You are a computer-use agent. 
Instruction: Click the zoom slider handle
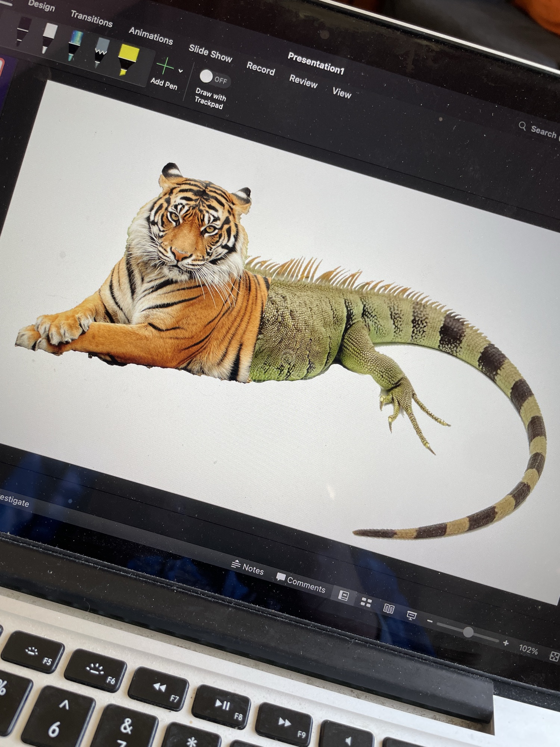468,632
